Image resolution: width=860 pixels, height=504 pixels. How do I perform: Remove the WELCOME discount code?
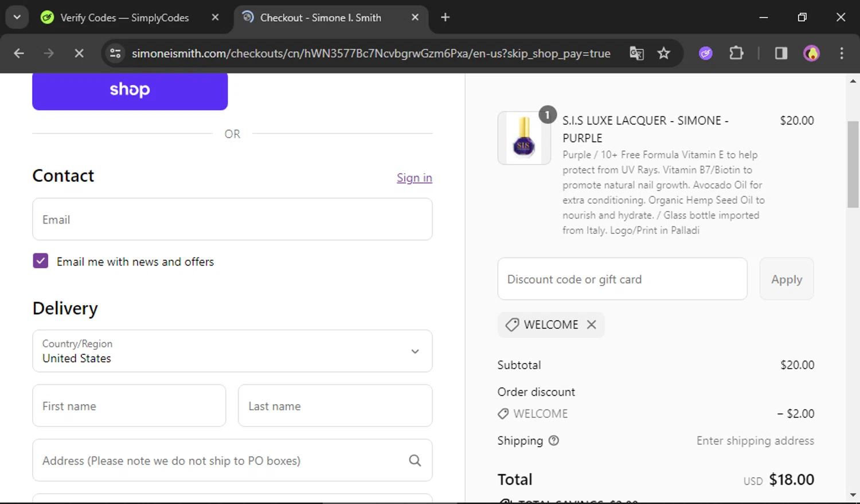pos(591,325)
